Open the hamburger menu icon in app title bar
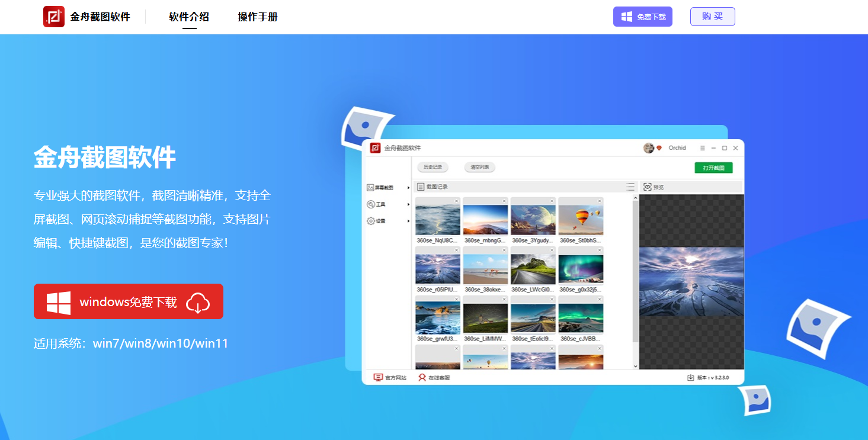The height and width of the screenshot is (440, 868). point(702,148)
